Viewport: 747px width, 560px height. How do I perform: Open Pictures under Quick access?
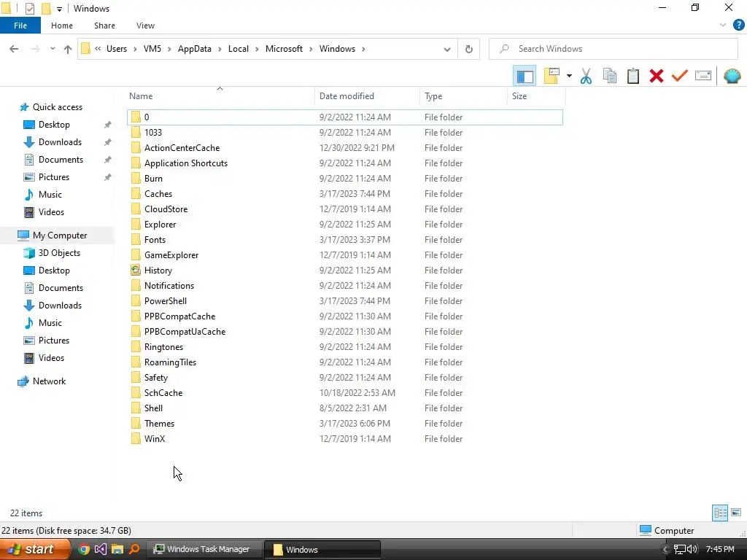(x=54, y=177)
